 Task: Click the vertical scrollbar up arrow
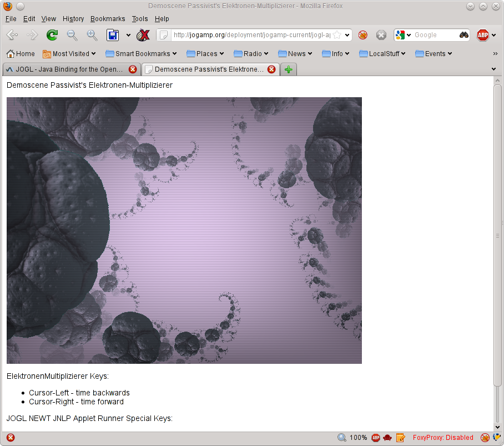pos(497,81)
